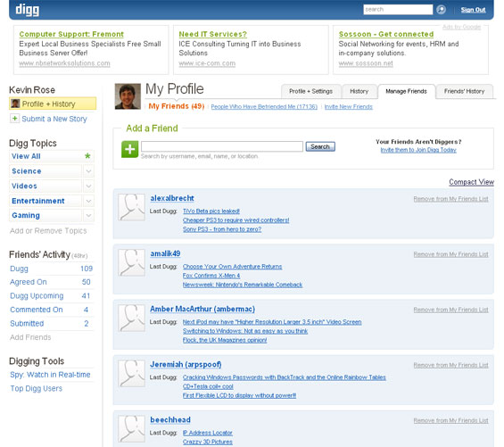Remove amalik49 from My Friends List
The width and height of the screenshot is (504, 447).
[x=450, y=254]
